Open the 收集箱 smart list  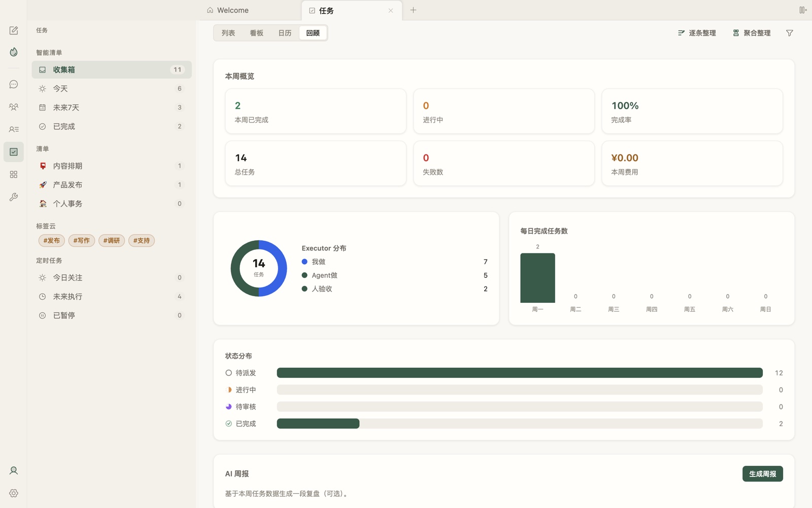[x=112, y=70]
